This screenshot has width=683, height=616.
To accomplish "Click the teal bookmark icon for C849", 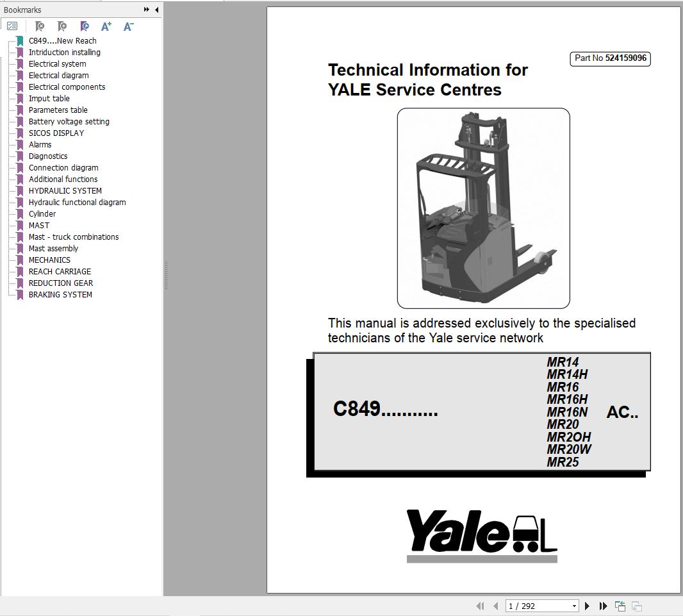I will [x=20, y=41].
